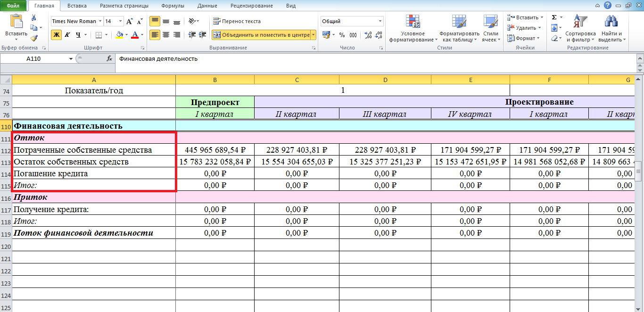Toggle bold (Ж) formatting
Image resolution: width=644 pixels, height=312 pixels.
click(56, 35)
